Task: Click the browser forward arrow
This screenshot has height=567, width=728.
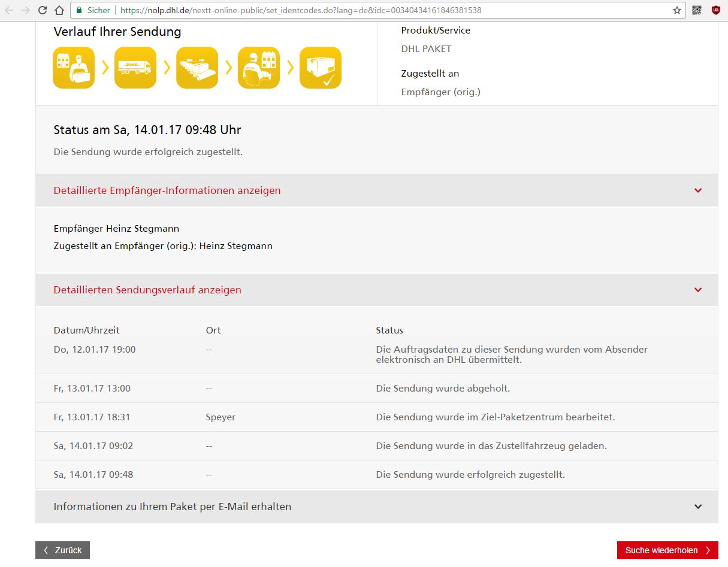Action: point(26,10)
